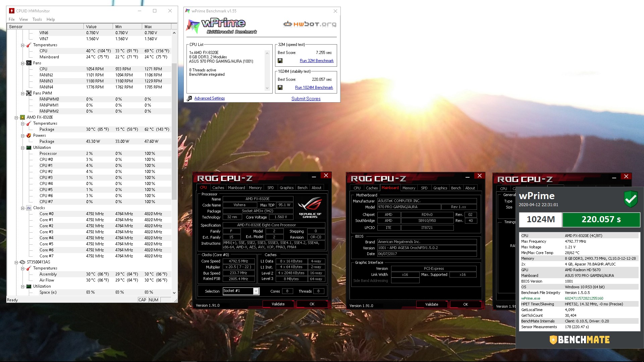Collapse the ST3500413AS tree node

[16, 262]
